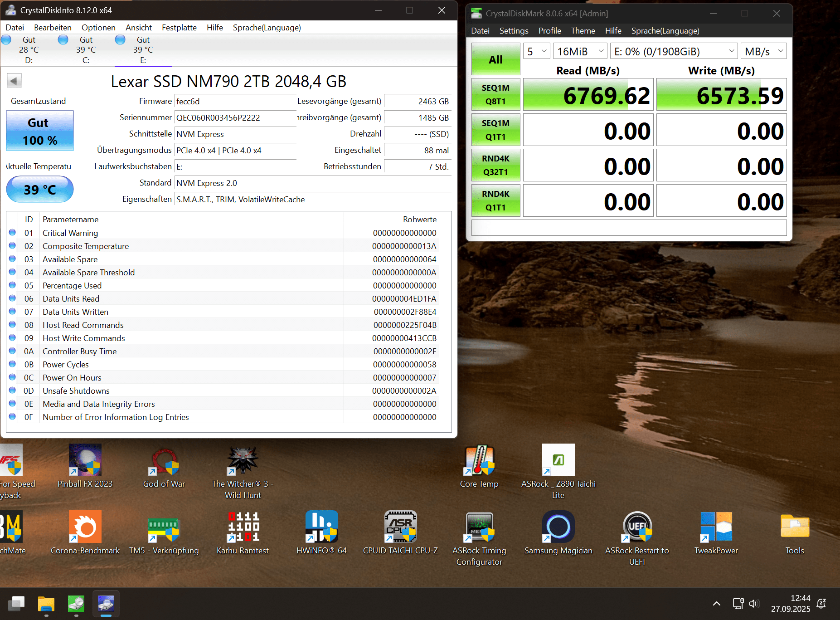Expand the 16MiB test size dropdown

coord(580,51)
